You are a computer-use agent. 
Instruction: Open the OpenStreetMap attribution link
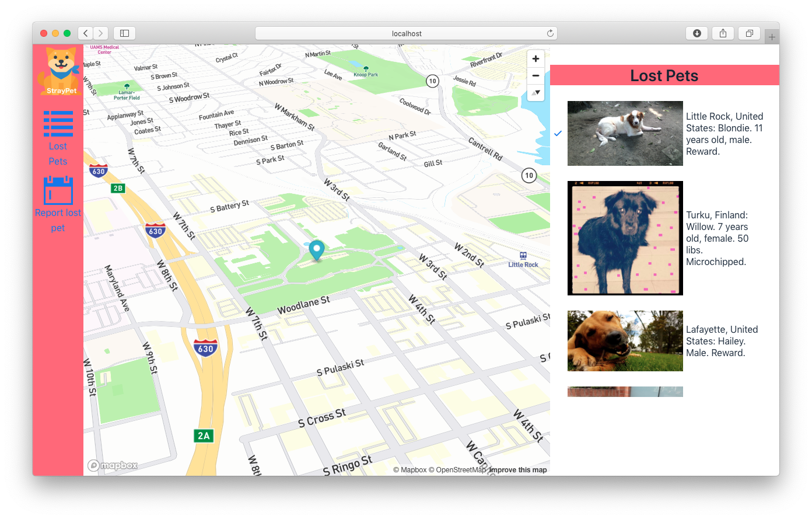click(457, 469)
